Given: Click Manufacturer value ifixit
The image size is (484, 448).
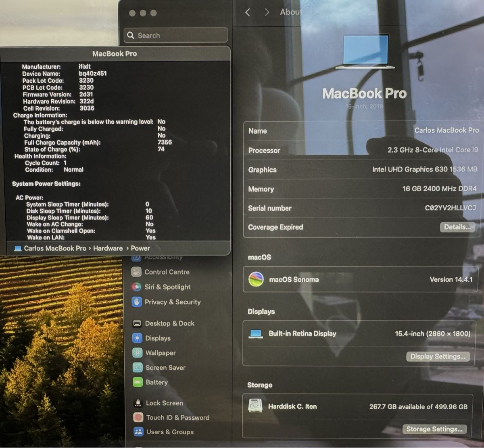Looking at the screenshot, I should (85, 67).
